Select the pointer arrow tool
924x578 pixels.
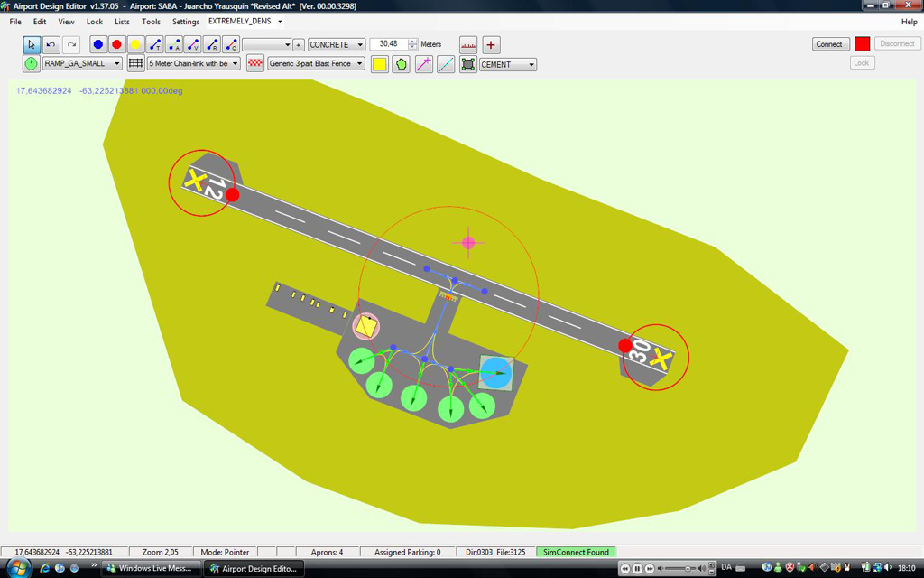32,44
